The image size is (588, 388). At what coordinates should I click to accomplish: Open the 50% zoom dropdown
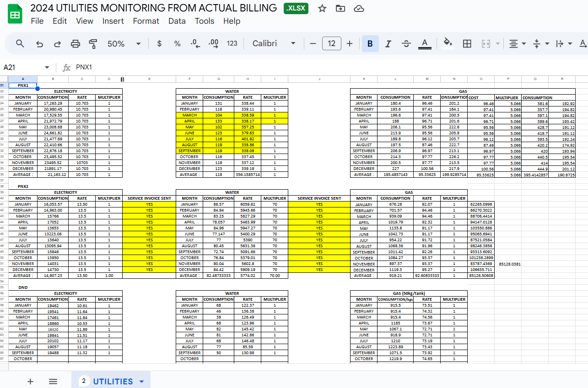[124, 43]
